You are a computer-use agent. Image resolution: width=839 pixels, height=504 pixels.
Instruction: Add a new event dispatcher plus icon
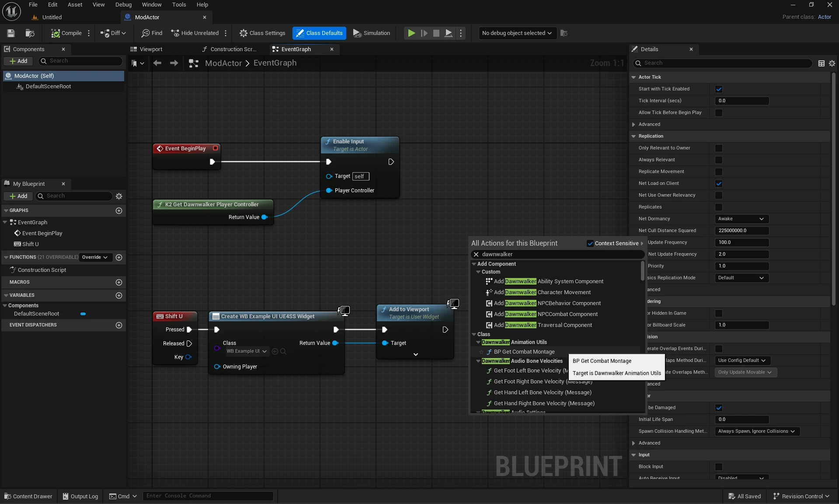(119, 325)
